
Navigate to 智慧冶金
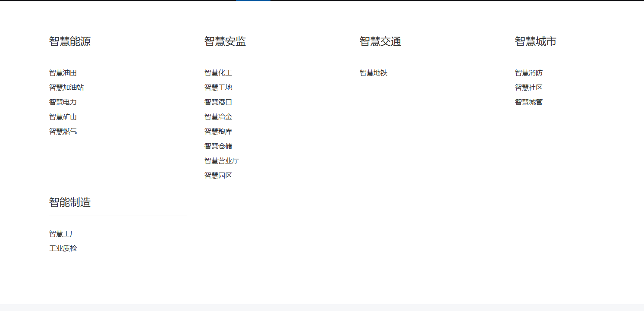(x=218, y=117)
